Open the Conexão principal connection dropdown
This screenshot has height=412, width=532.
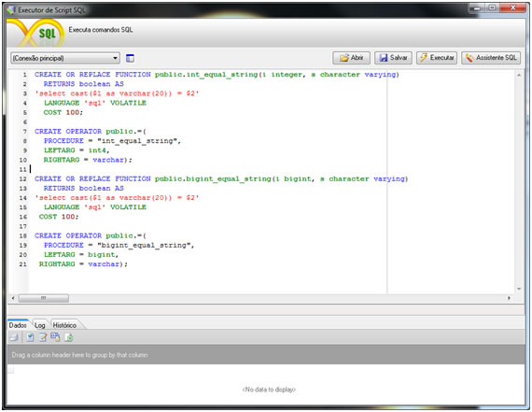(x=65, y=58)
